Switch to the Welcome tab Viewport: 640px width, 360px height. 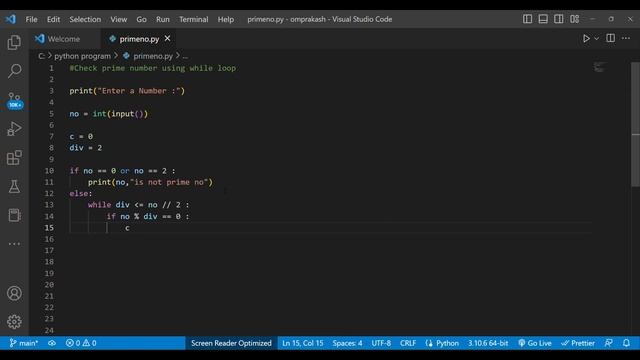[x=64, y=39]
